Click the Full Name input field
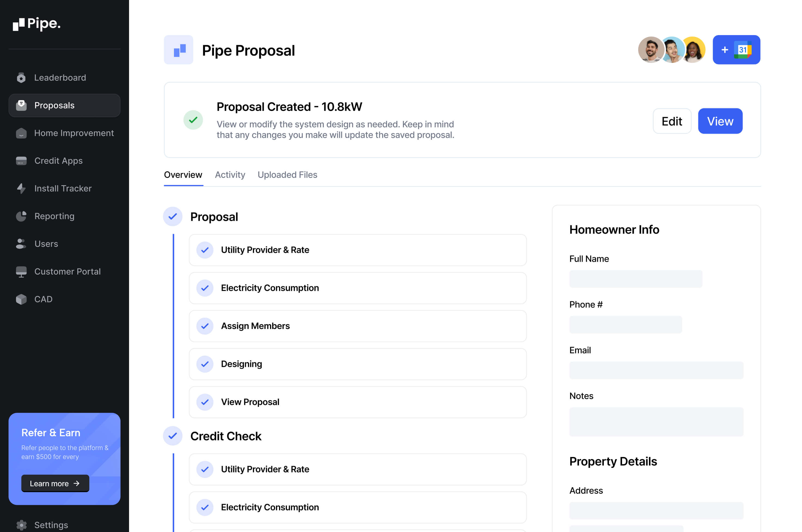The image size is (802, 532). point(636,279)
